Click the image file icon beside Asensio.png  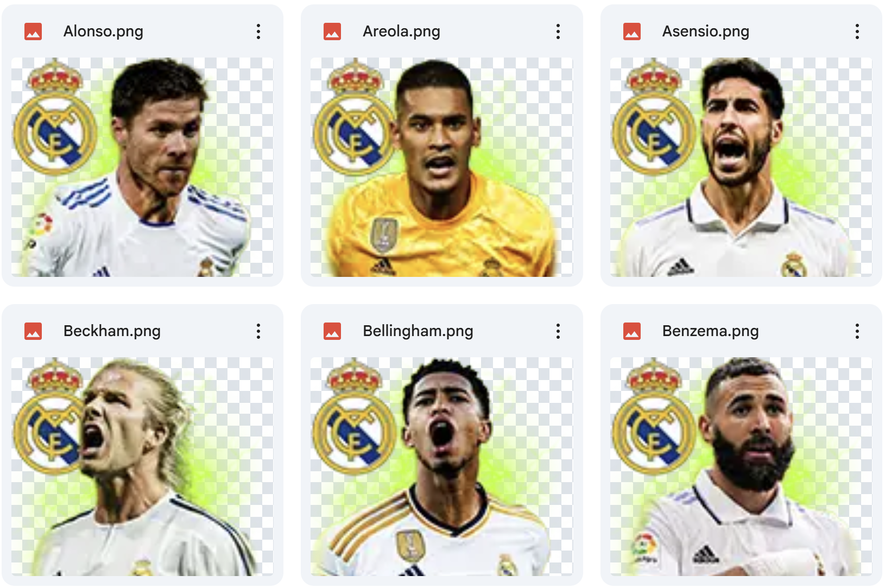(632, 31)
